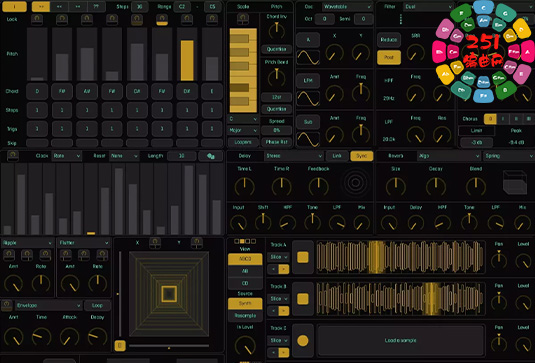Click the dice randomize icon next to Length
Viewport: 535px width, 363px height.
(211, 156)
